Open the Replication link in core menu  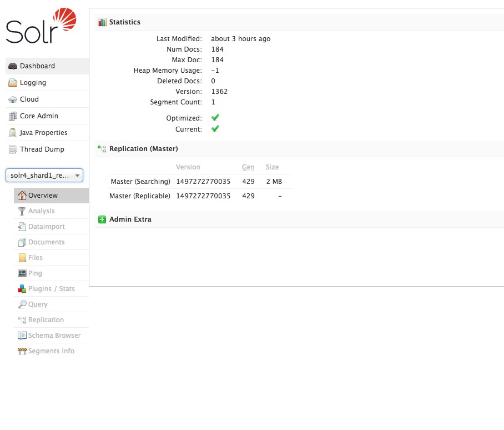(51, 319)
